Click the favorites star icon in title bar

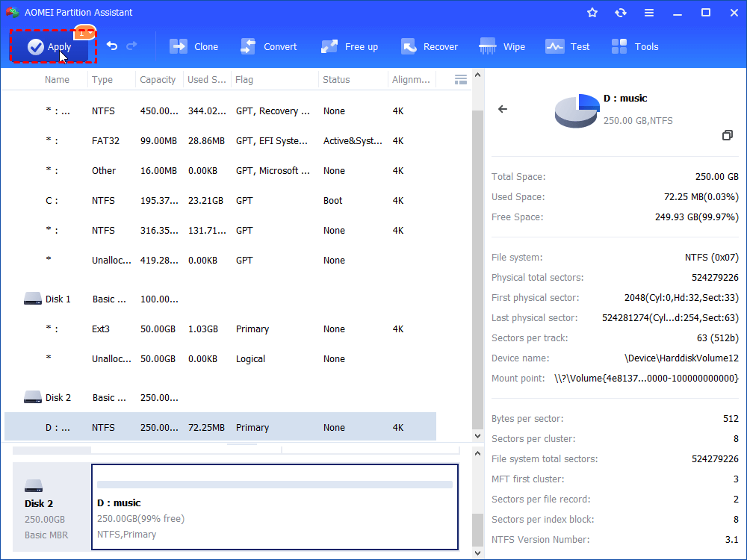[592, 13]
